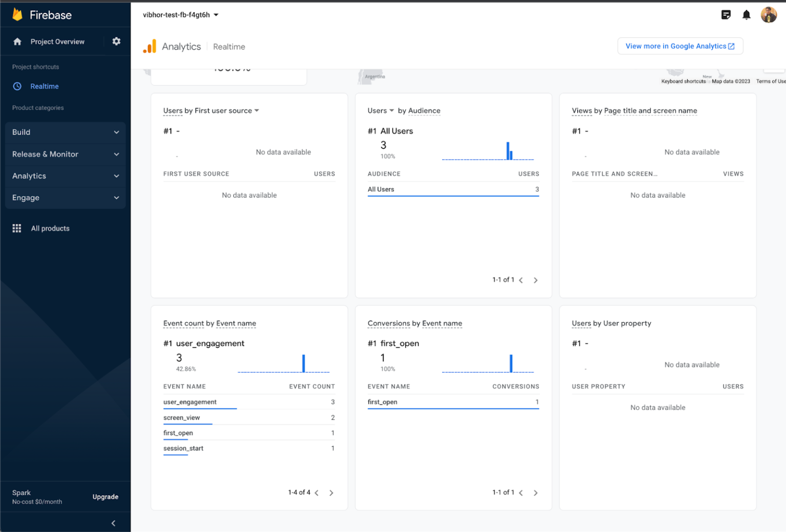The width and height of the screenshot is (786, 532).
Task: Collapse the sidebar with the bottom chevron
Action: (x=113, y=523)
